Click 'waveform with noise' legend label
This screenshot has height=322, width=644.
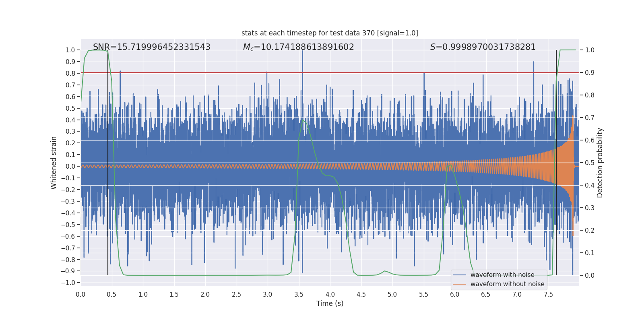[x=502, y=275]
